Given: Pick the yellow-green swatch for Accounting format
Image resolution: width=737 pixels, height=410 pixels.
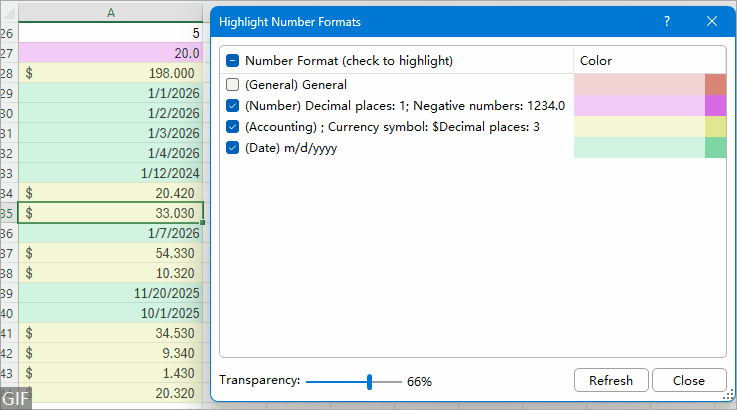Looking at the screenshot, I should [715, 127].
